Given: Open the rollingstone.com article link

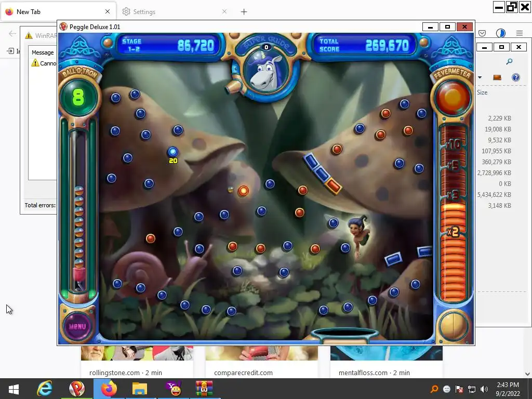Looking at the screenshot, I should (x=126, y=373).
